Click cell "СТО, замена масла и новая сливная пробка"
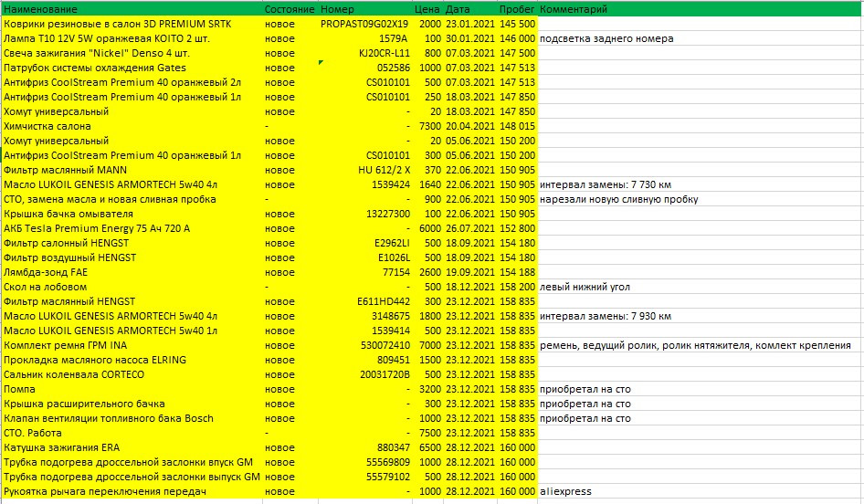Viewport: 864px width, 504px height. [132, 199]
